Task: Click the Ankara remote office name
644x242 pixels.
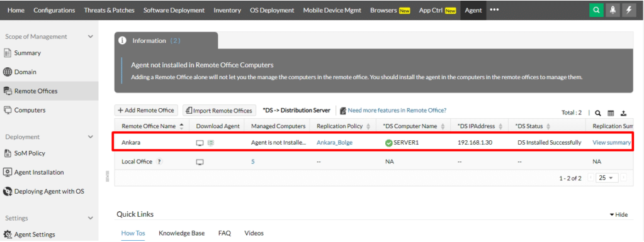Action: (130, 143)
